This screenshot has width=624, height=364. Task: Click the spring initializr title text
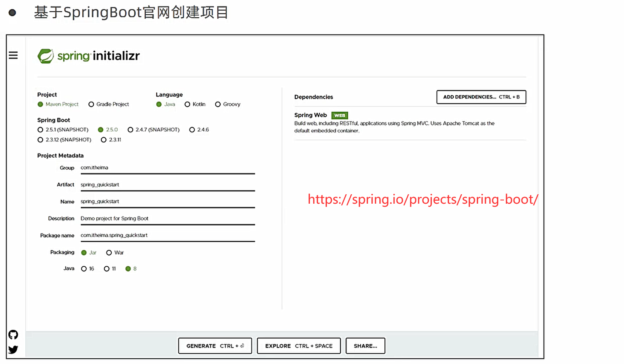pos(99,56)
